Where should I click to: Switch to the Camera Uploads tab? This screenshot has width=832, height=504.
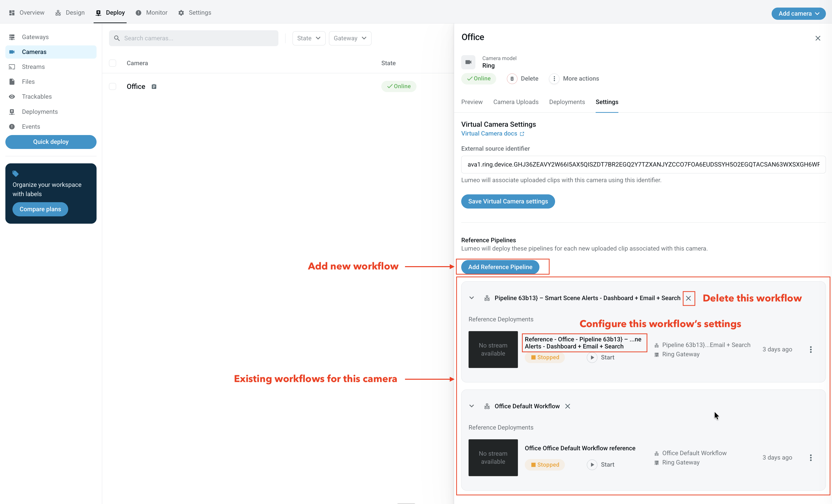[516, 102]
